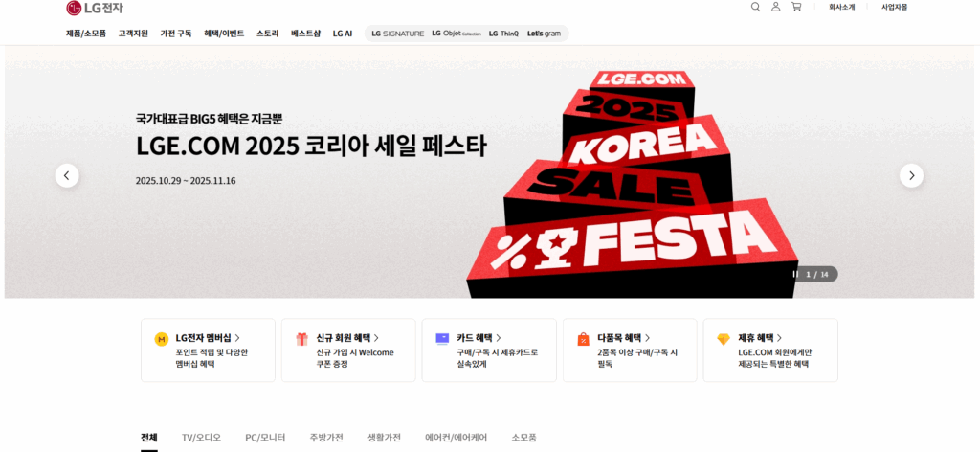
Task: Go to the previous banner slide
Action: [67, 175]
